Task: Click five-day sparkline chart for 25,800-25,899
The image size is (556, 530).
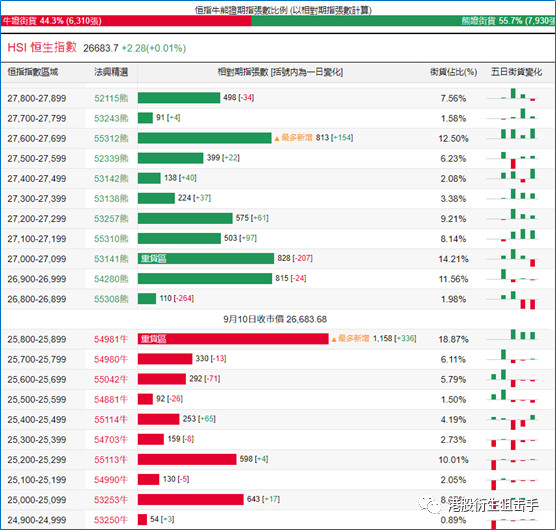Action: [x=513, y=335]
